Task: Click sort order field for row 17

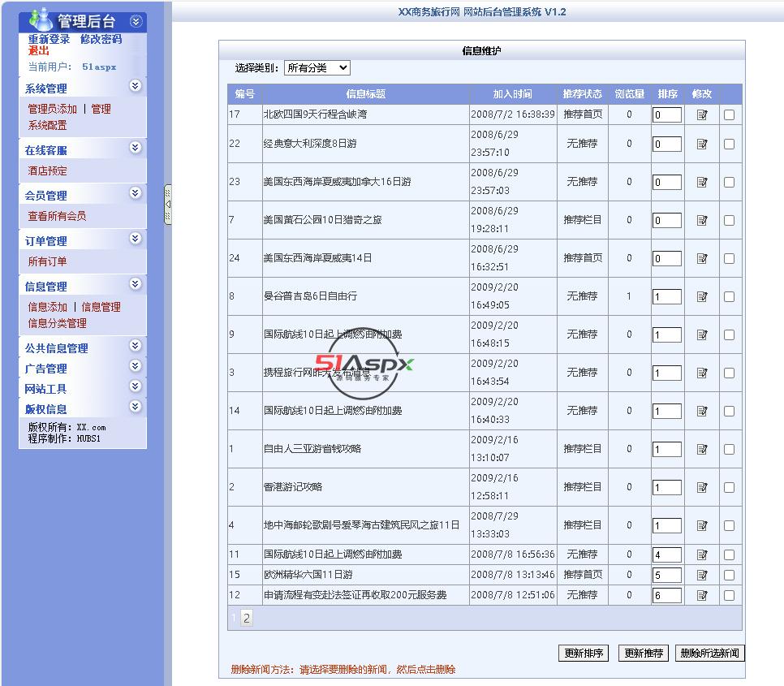Action: point(666,115)
